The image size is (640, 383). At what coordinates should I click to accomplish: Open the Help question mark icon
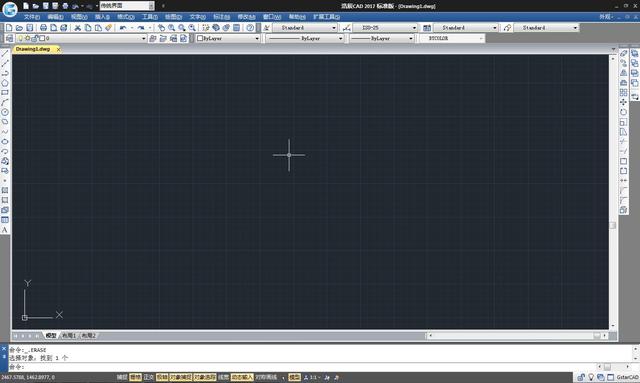[250, 28]
